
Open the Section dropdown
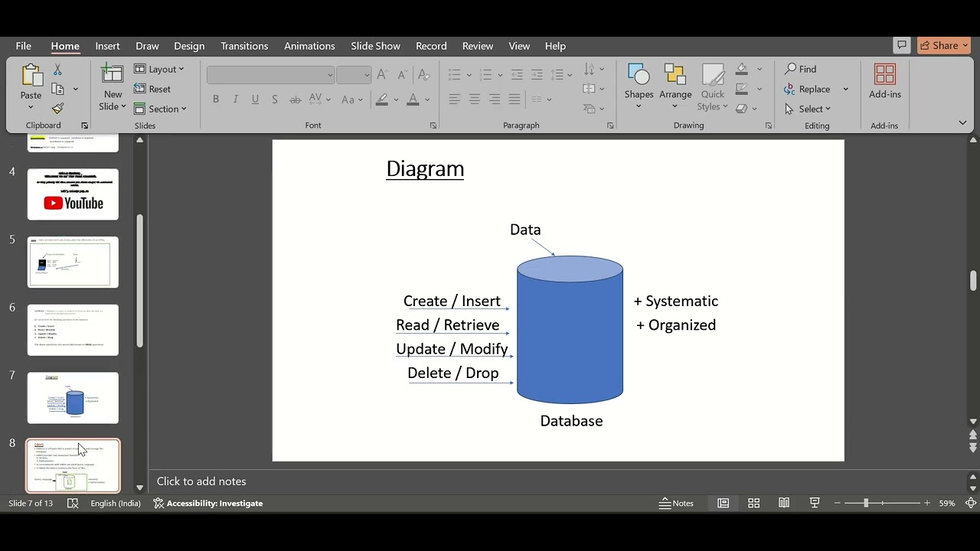pos(161,109)
